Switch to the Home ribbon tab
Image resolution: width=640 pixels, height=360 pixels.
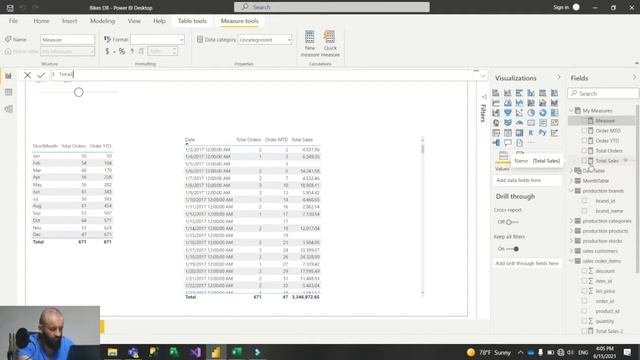click(x=41, y=21)
